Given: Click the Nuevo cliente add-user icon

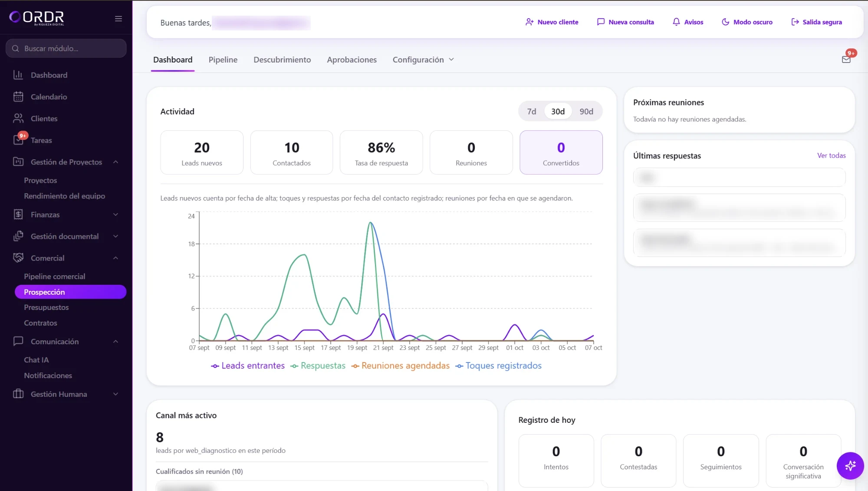Looking at the screenshot, I should (529, 22).
